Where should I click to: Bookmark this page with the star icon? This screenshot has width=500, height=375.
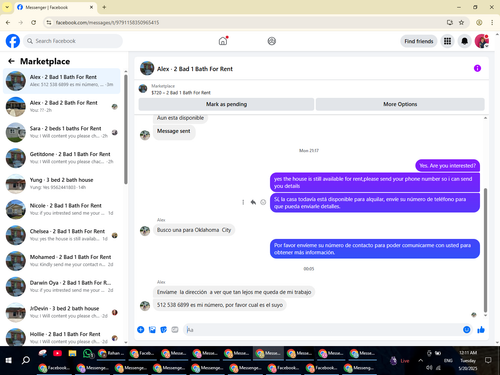461,22
